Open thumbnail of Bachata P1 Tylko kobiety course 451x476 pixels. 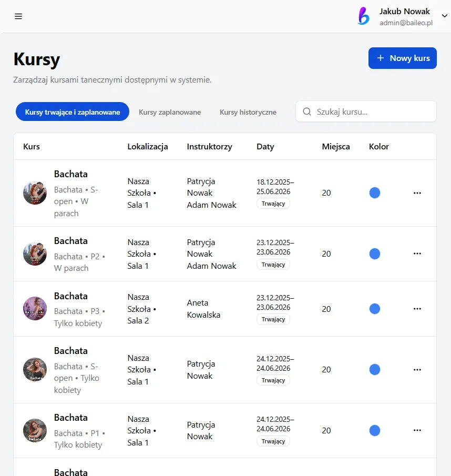click(35, 430)
